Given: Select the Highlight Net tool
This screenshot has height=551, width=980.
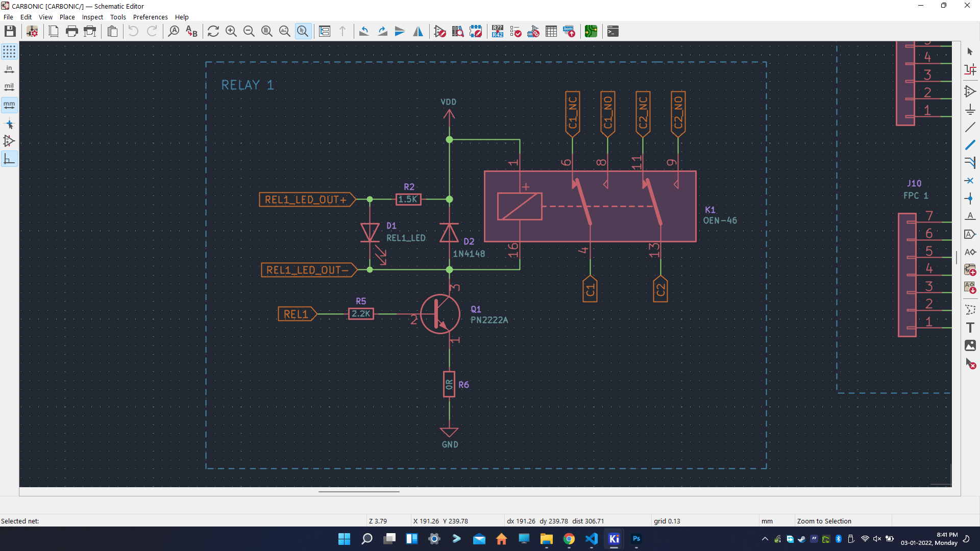Looking at the screenshot, I should [x=970, y=69].
